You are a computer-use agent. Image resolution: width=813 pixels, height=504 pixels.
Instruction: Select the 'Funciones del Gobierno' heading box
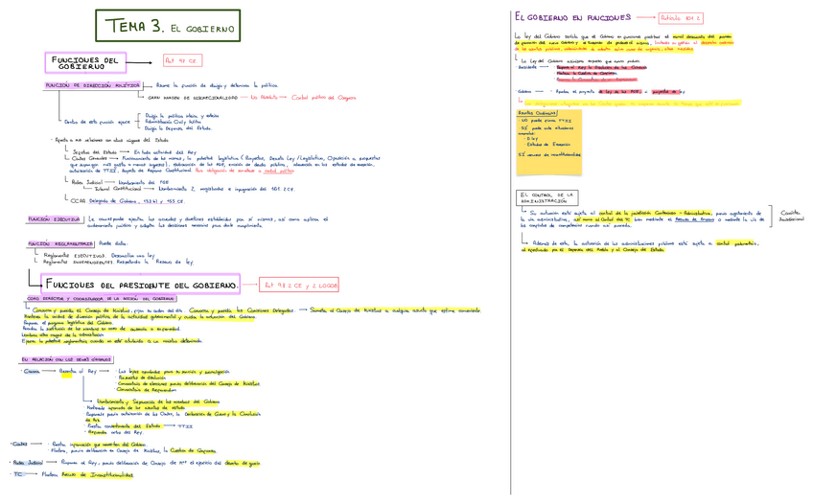click(x=87, y=62)
